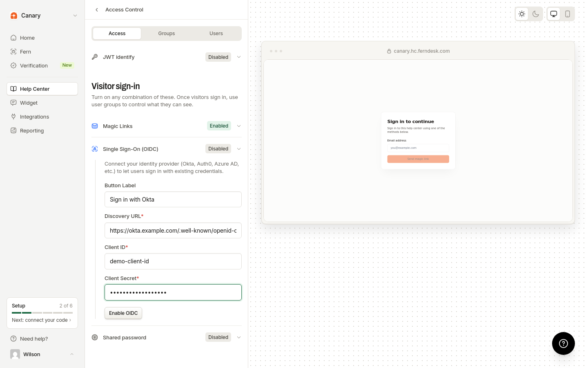Click the Need help? link
588x368 pixels.
(34, 339)
